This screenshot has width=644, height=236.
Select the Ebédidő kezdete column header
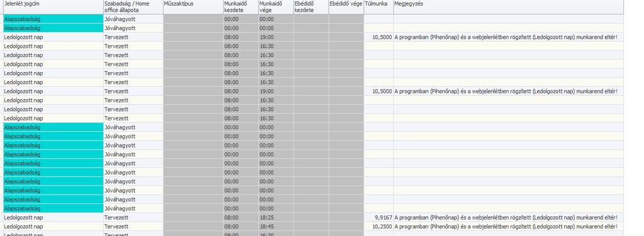coord(311,7)
